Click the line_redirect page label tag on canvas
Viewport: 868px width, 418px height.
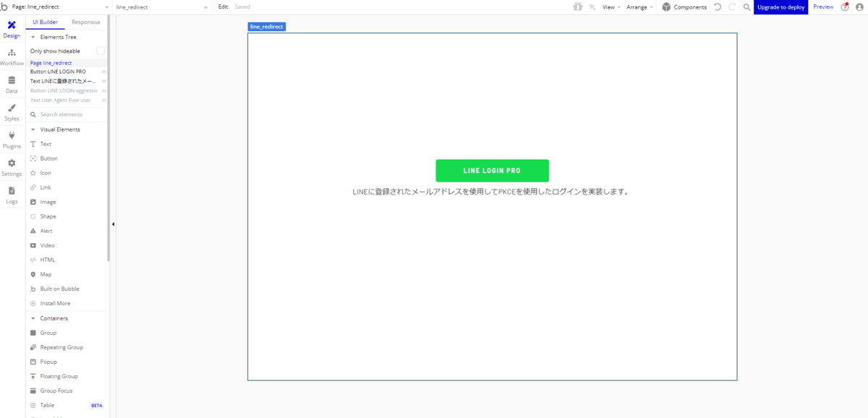pos(266,27)
